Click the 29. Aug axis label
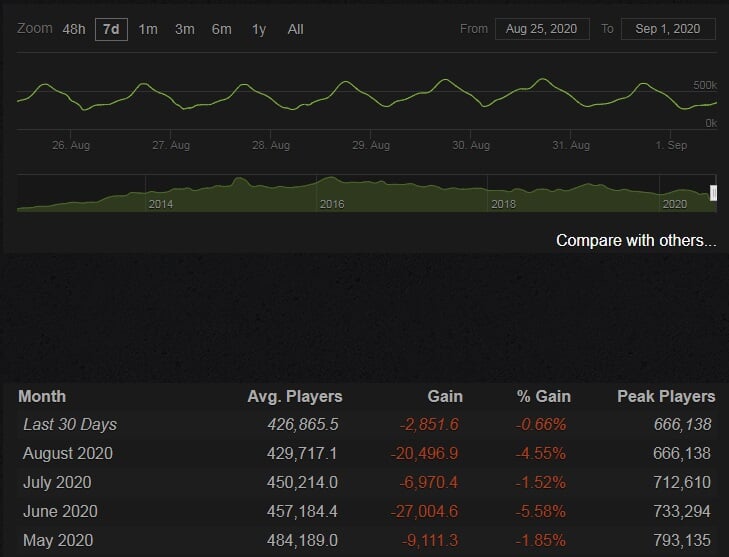The width and height of the screenshot is (729, 557). click(371, 145)
